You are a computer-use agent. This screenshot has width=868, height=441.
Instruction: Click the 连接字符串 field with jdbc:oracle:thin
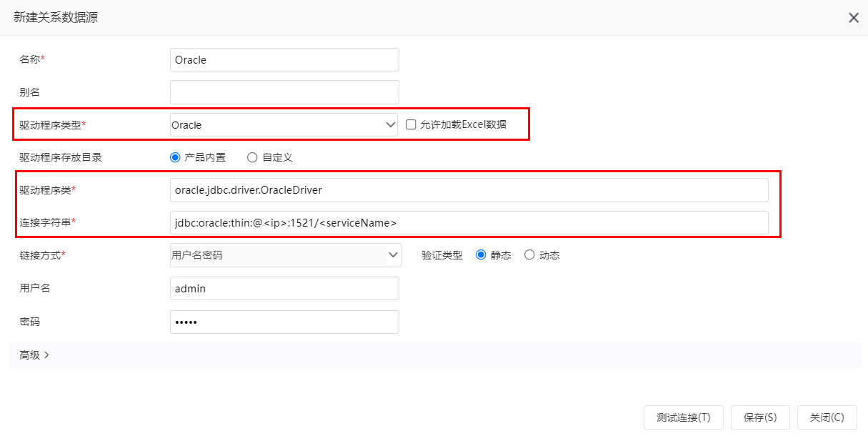point(469,222)
